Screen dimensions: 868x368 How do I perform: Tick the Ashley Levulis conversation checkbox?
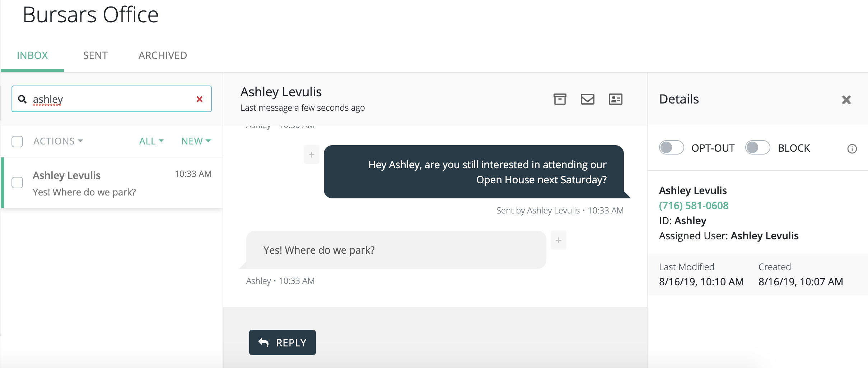click(17, 183)
